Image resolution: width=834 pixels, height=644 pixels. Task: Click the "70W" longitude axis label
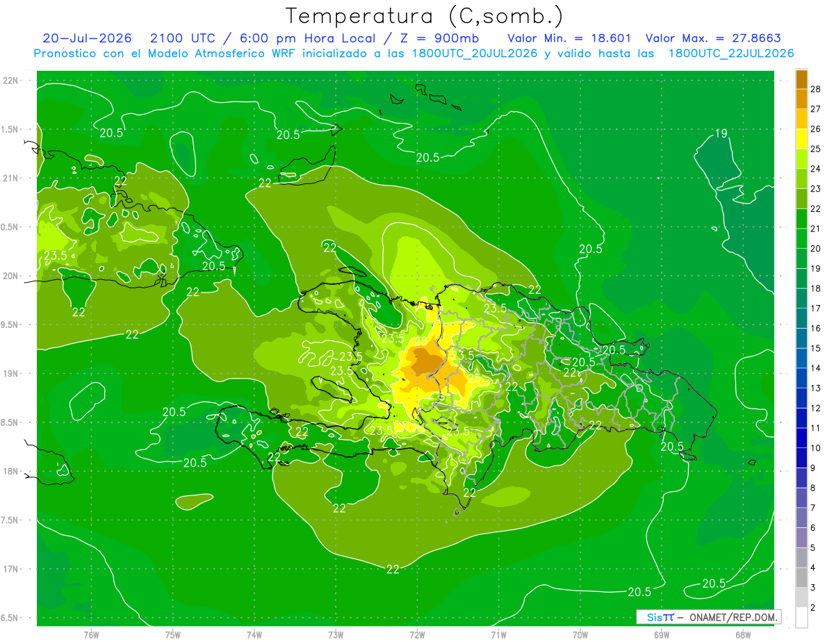(x=580, y=635)
